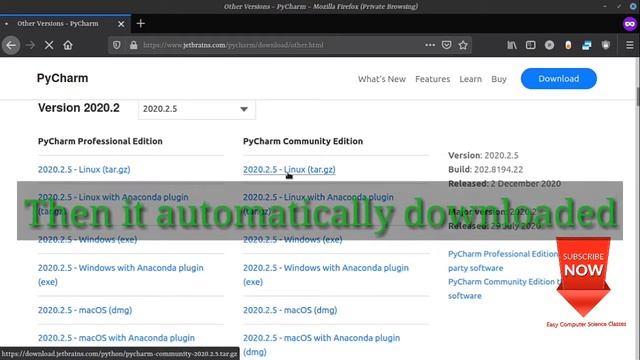Open Learn in the PyCharm navigation
Image resolution: width=640 pixels, height=360 pixels.
tap(470, 79)
